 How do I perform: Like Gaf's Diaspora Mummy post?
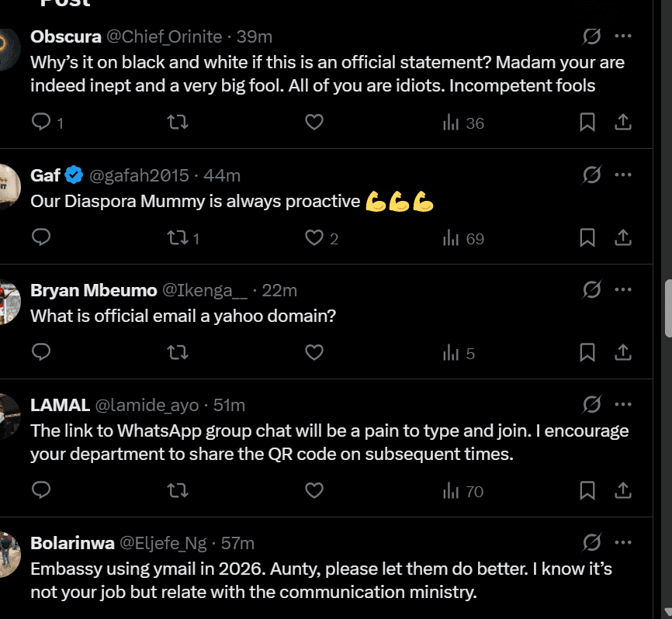coord(313,238)
